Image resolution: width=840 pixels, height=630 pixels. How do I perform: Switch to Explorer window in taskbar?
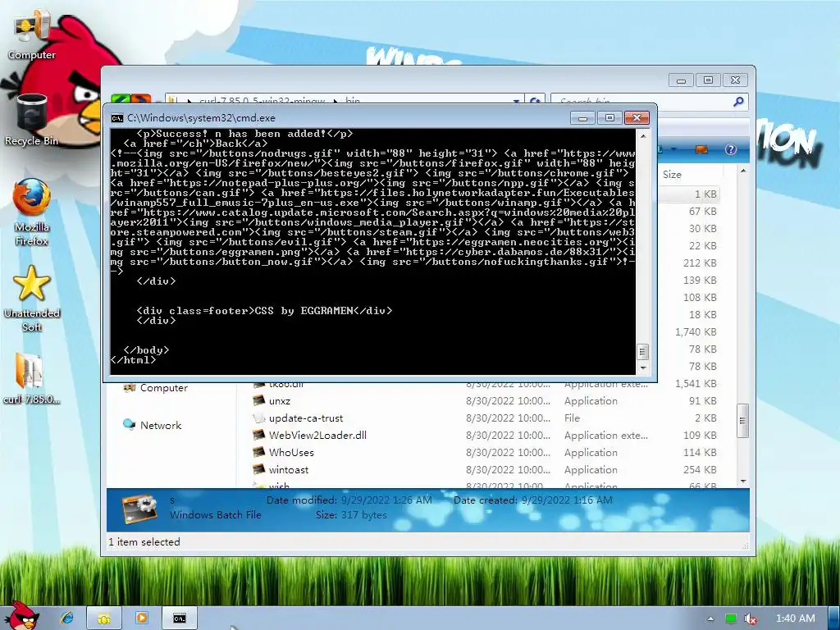104,619
